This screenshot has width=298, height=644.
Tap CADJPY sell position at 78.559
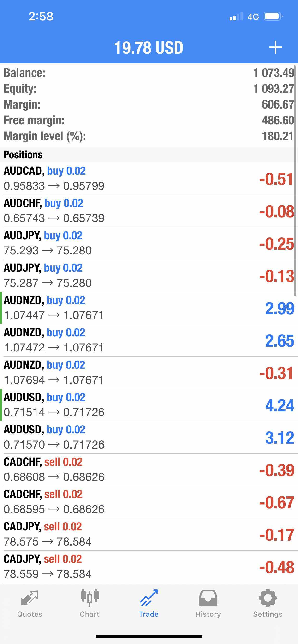[148, 567]
